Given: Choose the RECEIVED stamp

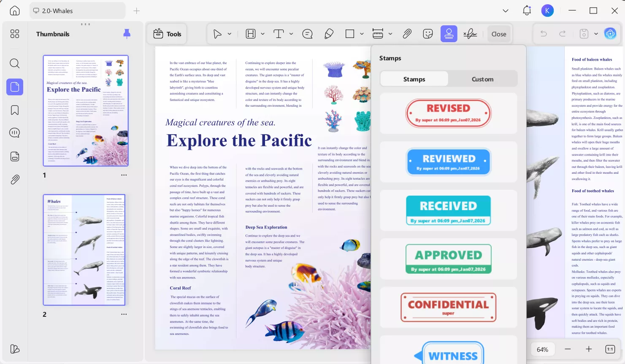Looking at the screenshot, I should pos(448,210).
